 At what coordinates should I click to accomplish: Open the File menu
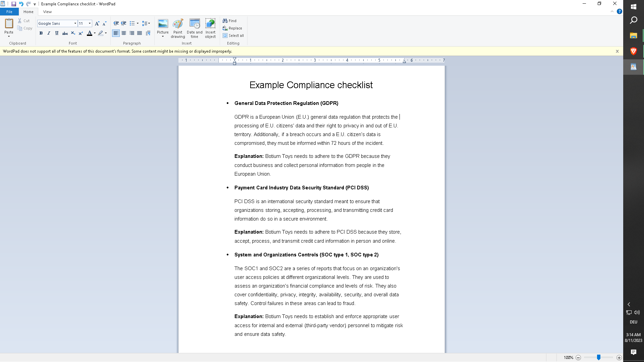point(9,12)
